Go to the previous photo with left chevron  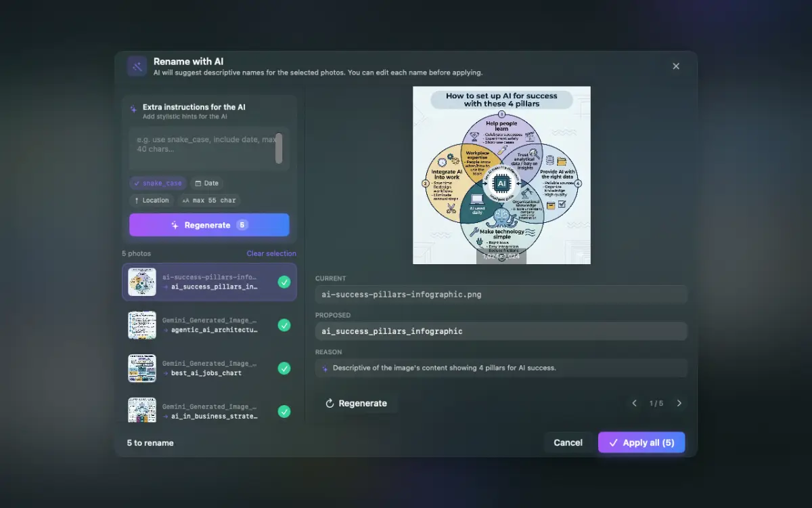pos(635,403)
